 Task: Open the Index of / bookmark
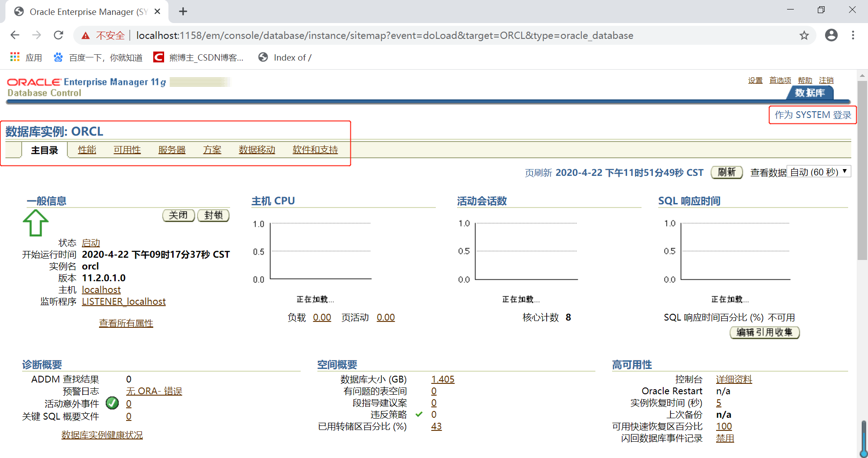click(284, 57)
